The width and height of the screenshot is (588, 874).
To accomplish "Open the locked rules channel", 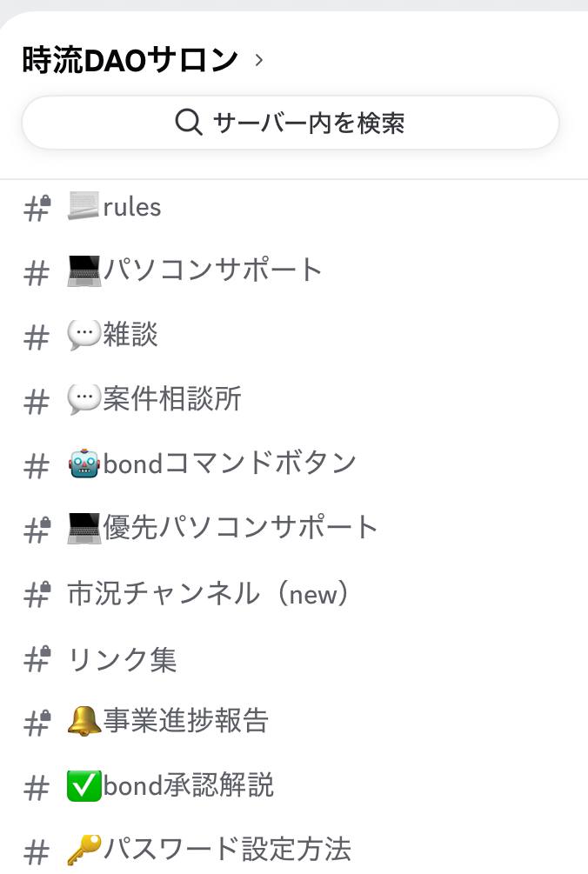I will [x=130, y=207].
